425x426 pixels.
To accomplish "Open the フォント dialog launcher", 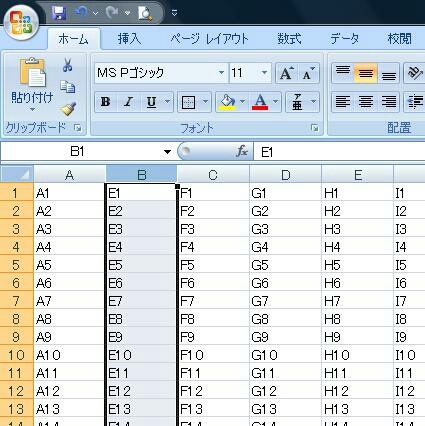I will pyautogui.click(x=314, y=128).
